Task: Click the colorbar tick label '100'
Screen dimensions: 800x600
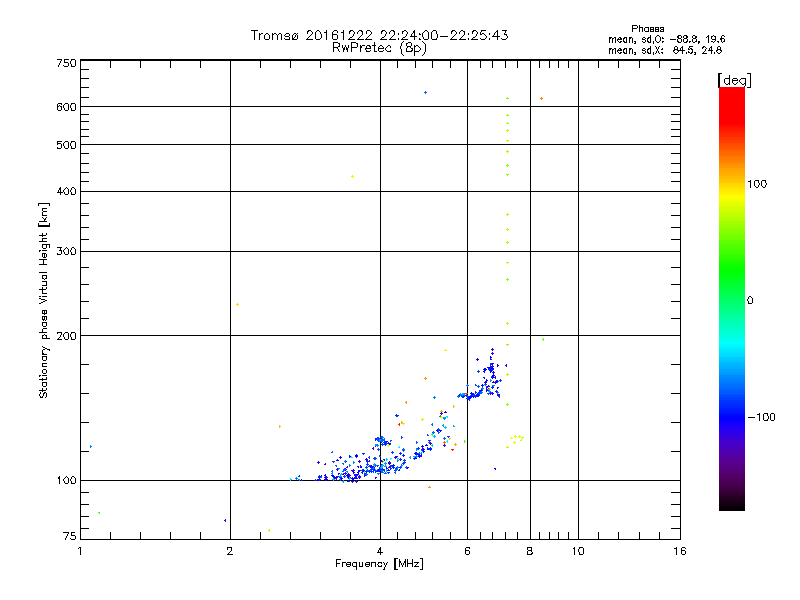Action: pos(757,184)
